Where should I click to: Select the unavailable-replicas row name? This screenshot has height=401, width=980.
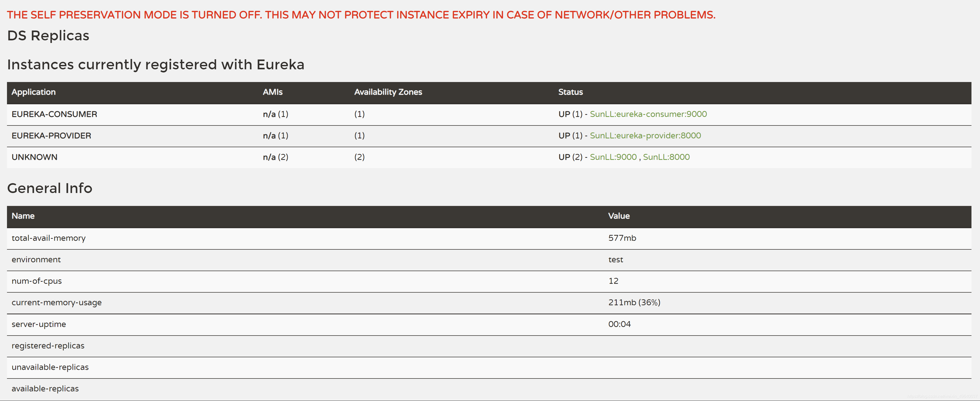[50, 367]
